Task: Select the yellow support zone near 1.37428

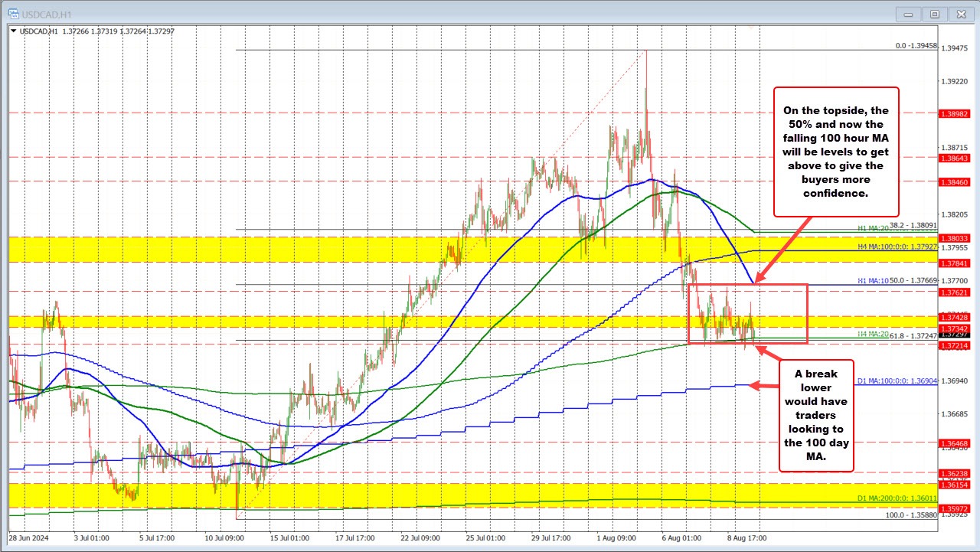Action: (x=459, y=321)
